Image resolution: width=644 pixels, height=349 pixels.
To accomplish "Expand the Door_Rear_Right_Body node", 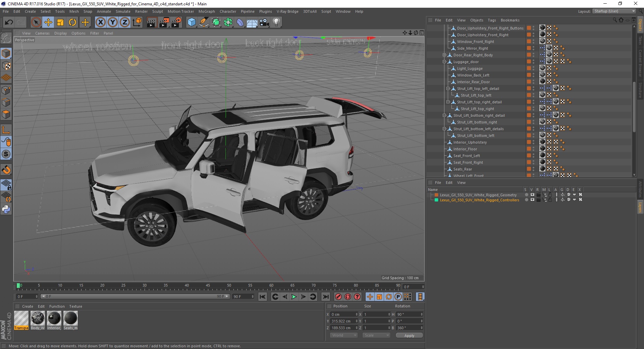I will point(444,55).
